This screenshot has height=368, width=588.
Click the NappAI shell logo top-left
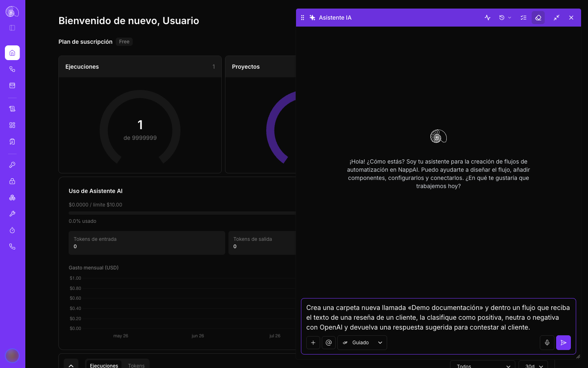pos(12,11)
